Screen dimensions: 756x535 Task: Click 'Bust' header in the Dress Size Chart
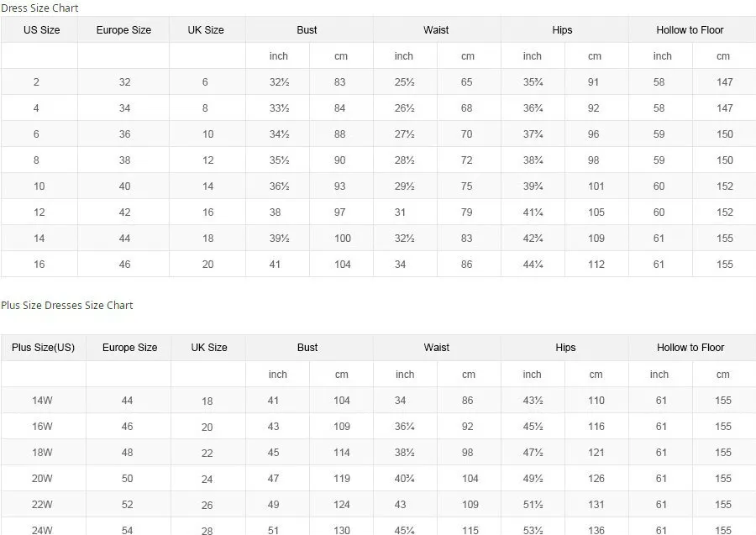tap(307, 30)
